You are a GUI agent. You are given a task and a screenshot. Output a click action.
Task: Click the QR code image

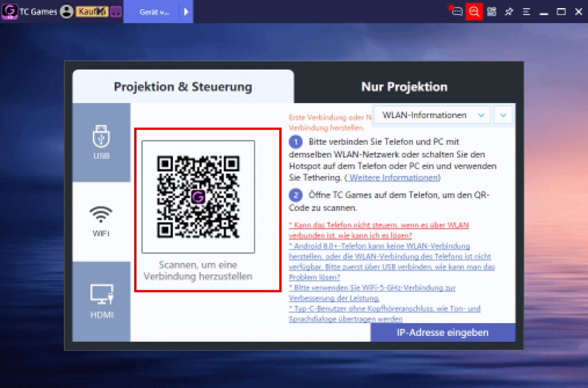[x=198, y=197]
